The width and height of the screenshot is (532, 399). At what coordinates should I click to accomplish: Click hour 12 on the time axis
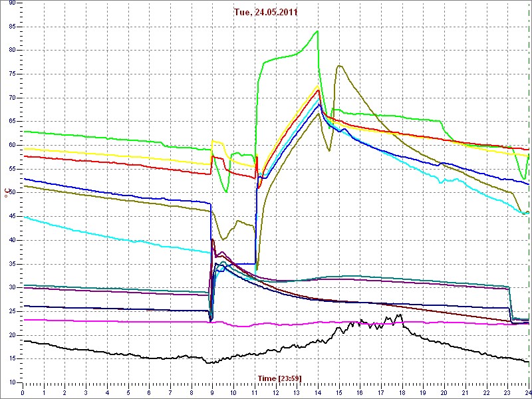(275, 392)
